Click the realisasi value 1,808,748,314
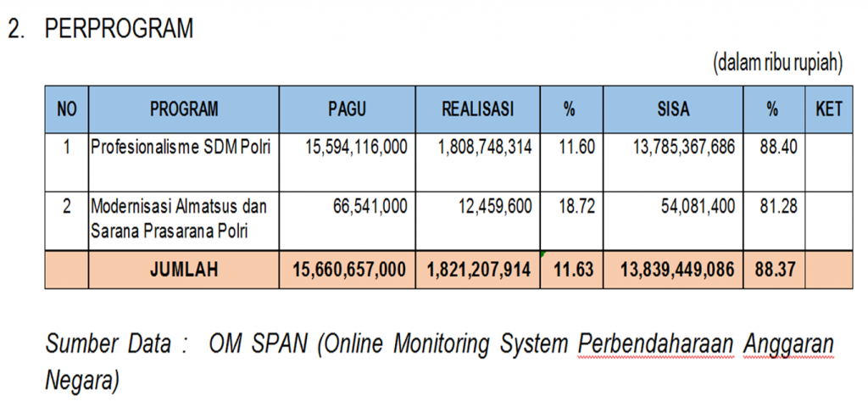 click(x=485, y=148)
